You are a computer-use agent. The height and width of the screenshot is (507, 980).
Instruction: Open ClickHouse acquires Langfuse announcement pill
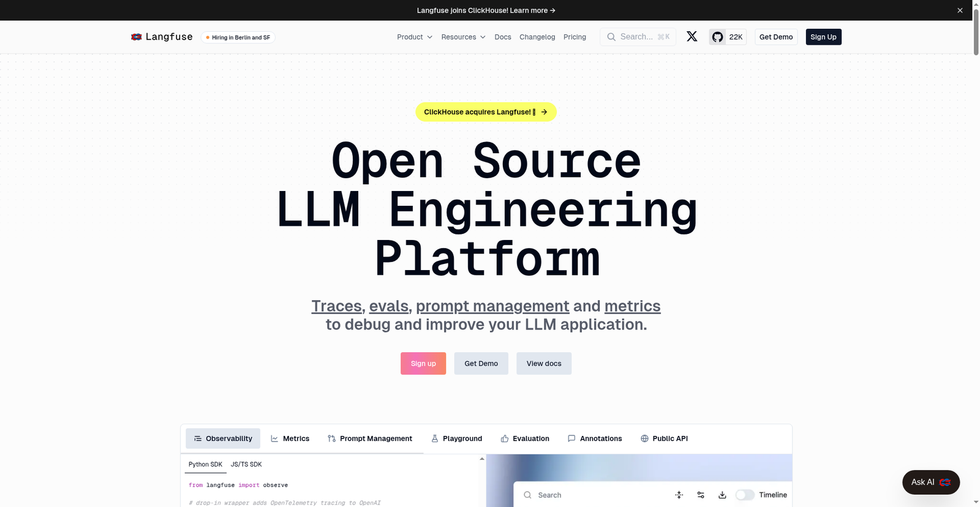click(x=486, y=112)
